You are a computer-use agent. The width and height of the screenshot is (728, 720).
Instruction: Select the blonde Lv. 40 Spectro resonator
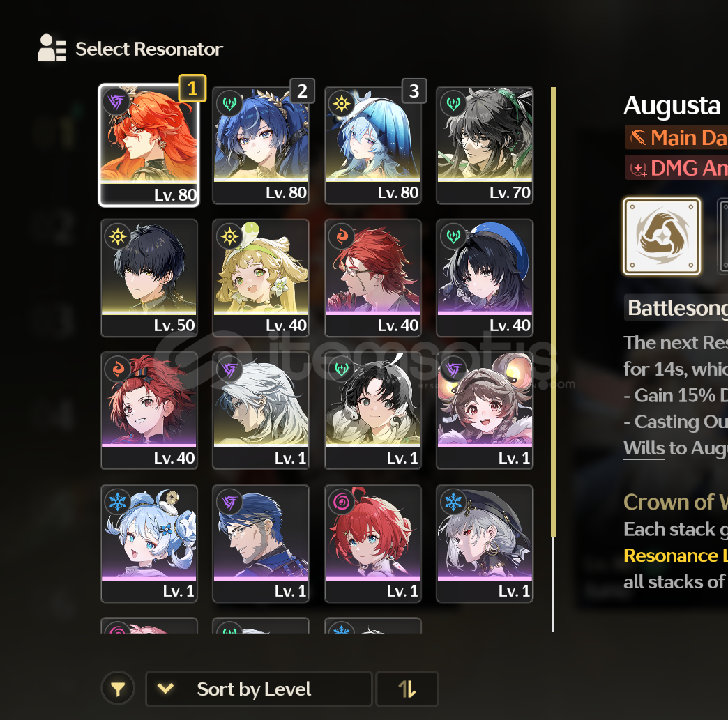(261, 278)
